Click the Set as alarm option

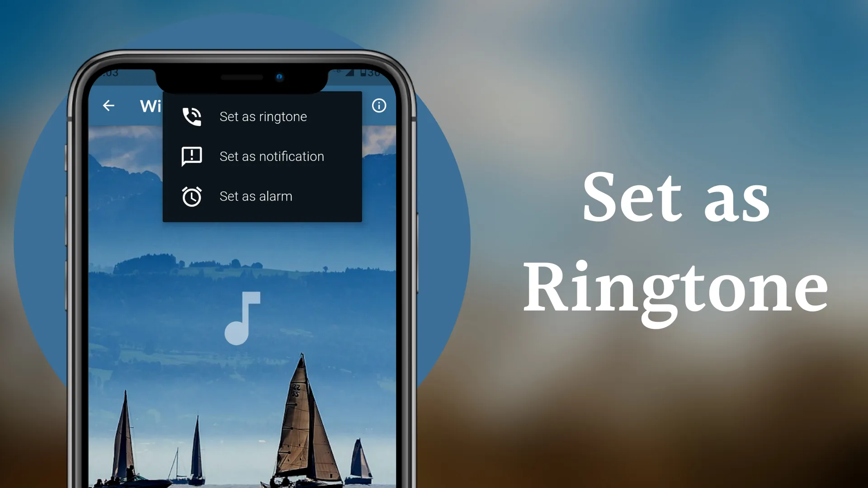click(x=256, y=196)
